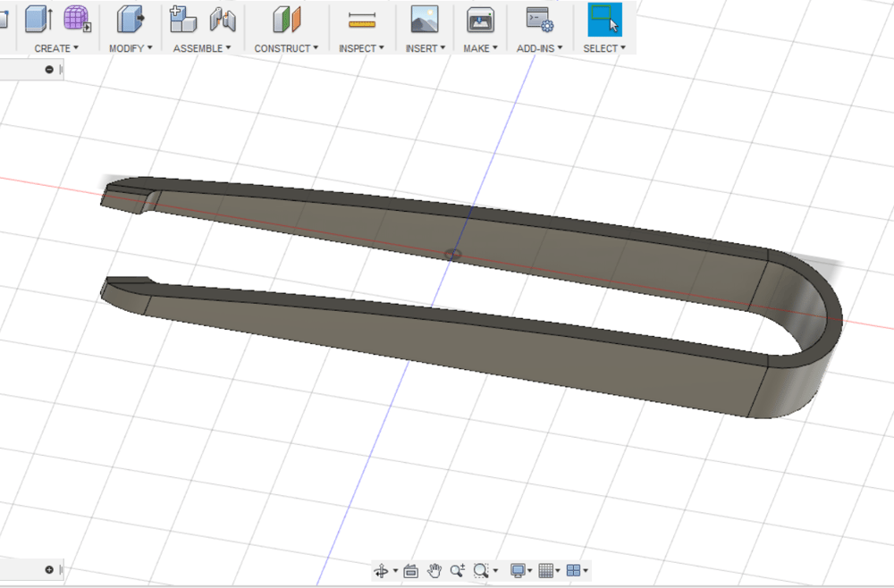Open the Display Settings monitor icon
Viewport: 894px width, 588px height.
[x=518, y=570]
